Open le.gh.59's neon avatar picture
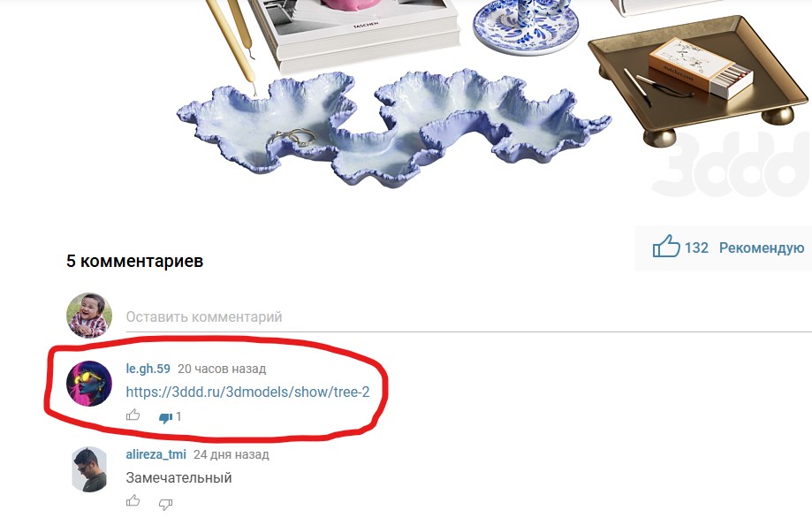812x518 pixels. click(x=89, y=384)
